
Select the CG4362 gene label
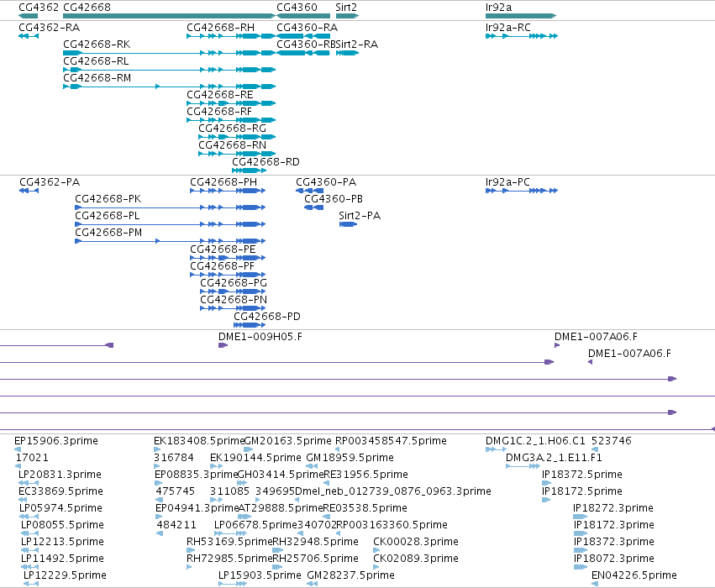pyautogui.click(x=39, y=8)
